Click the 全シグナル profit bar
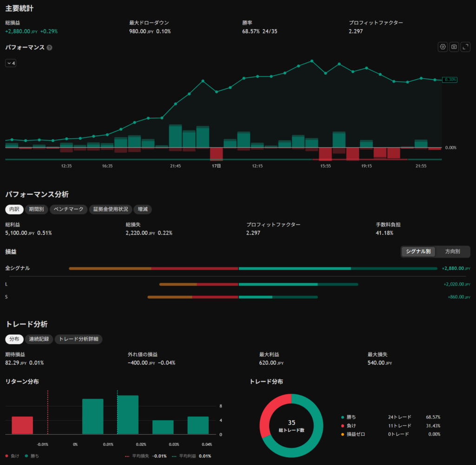 [253, 268]
